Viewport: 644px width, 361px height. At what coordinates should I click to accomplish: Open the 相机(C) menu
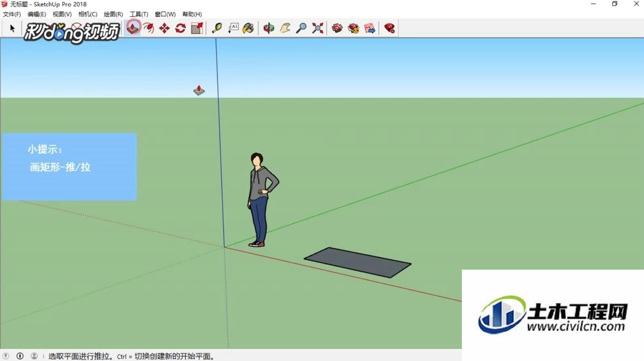[88, 14]
